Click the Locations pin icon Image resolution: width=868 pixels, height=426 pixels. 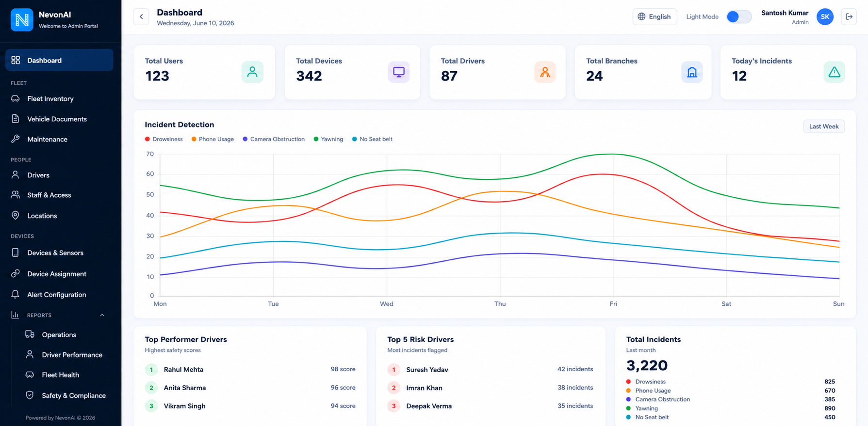point(16,216)
